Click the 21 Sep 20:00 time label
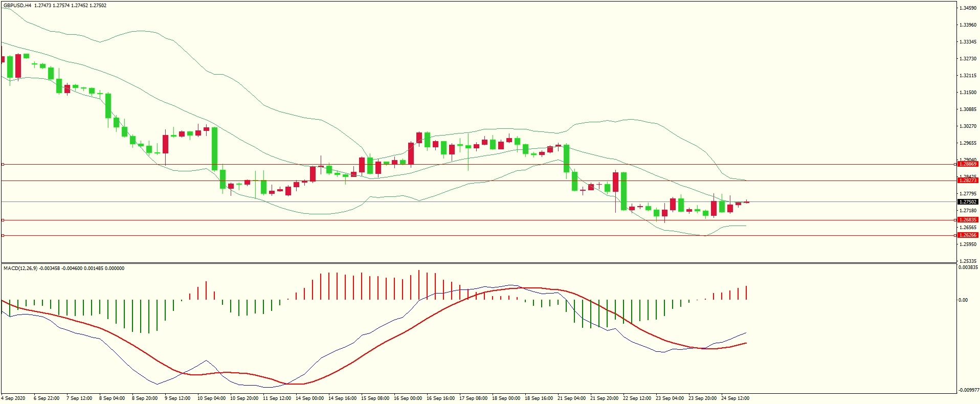This screenshot has width=980, height=404. click(x=604, y=398)
